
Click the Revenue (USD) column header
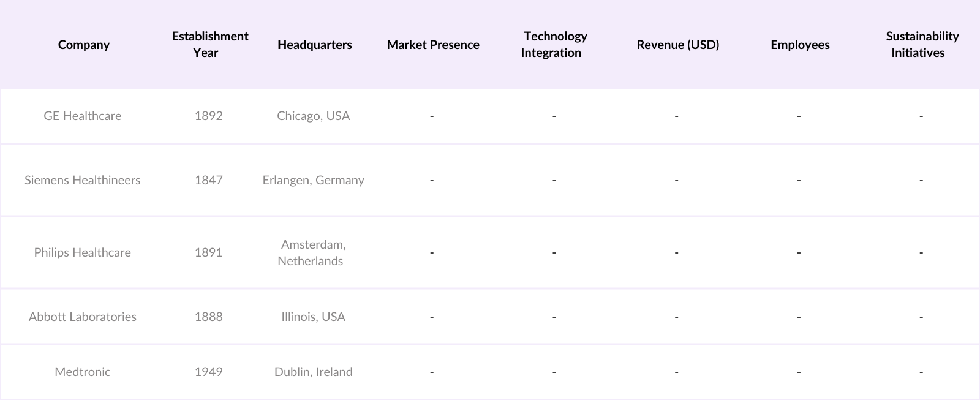tap(677, 45)
